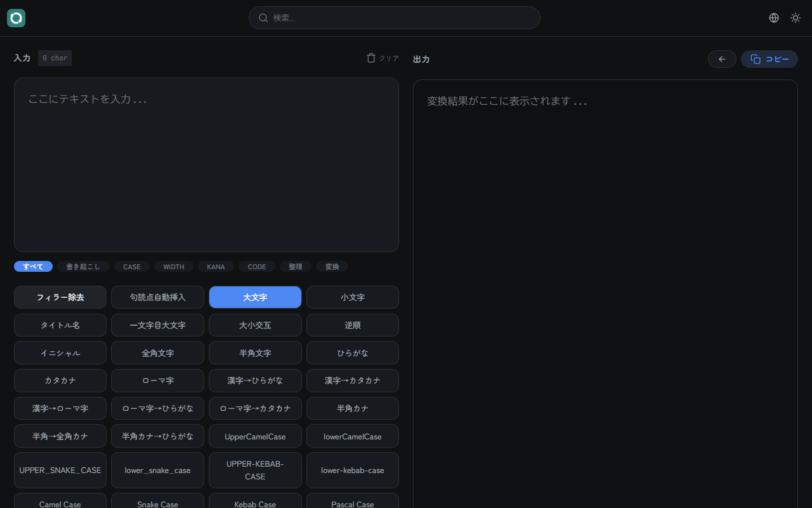Click the コピー copy button
This screenshot has height=508, width=812.
click(769, 59)
